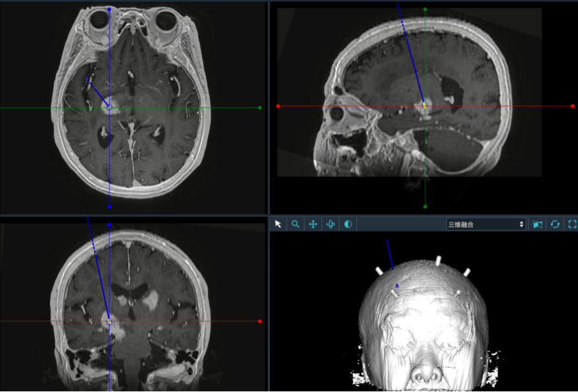The width and height of the screenshot is (578, 392).
Task: Click the yellow target point in sagittal view
Action: point(424,106)
